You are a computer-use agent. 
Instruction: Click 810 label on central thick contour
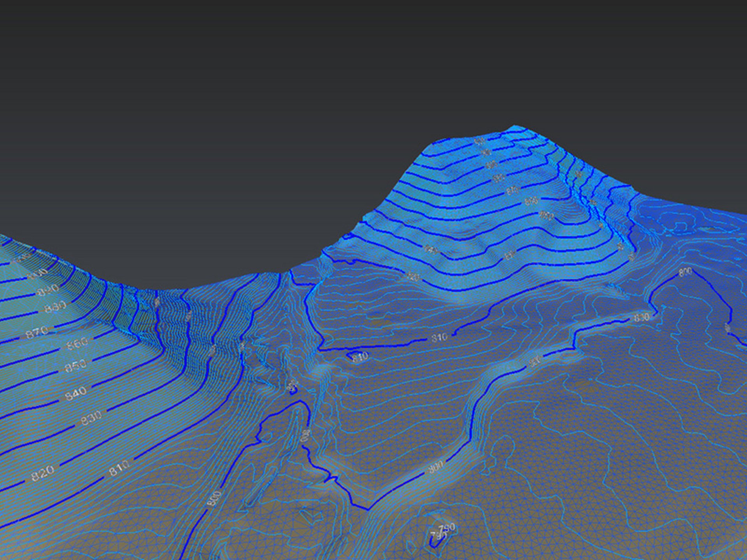click(439, 338)
